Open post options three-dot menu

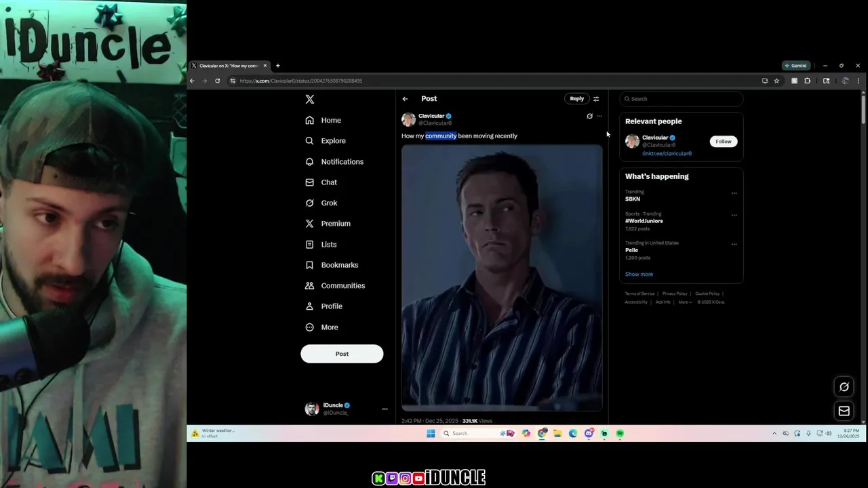599,116
